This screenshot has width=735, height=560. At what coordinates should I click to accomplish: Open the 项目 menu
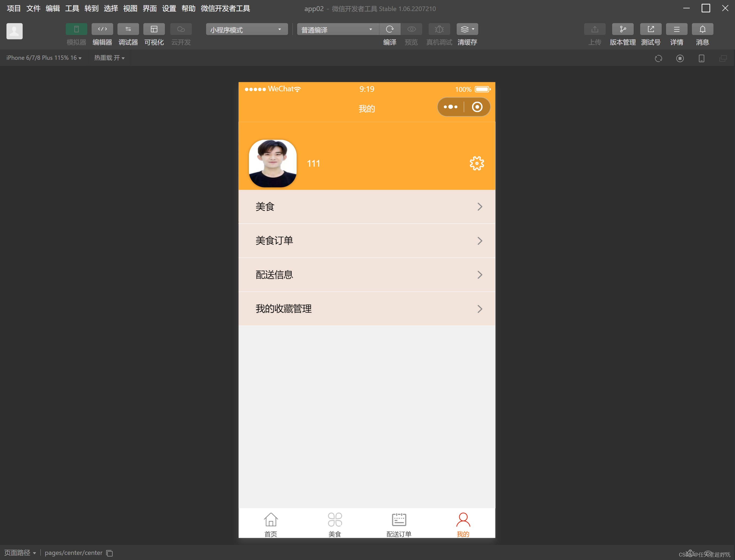[14, 8]
